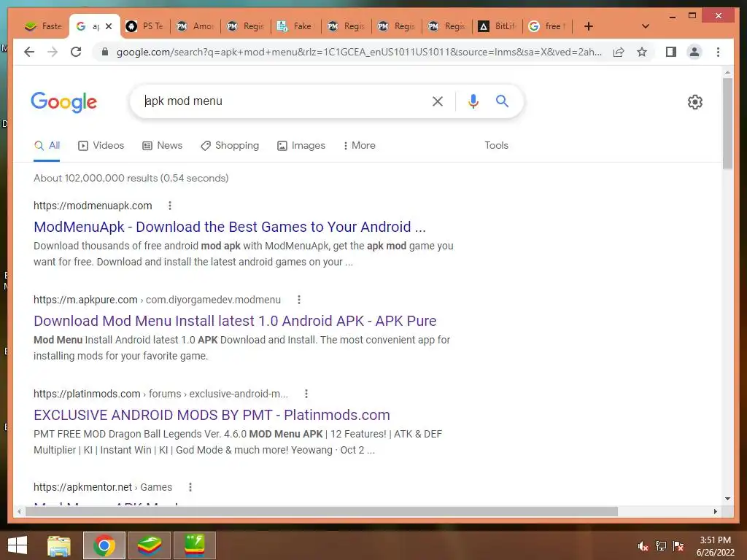Go back to the previous page
This screenshot has height=560, width=747.
click(29, 52)
